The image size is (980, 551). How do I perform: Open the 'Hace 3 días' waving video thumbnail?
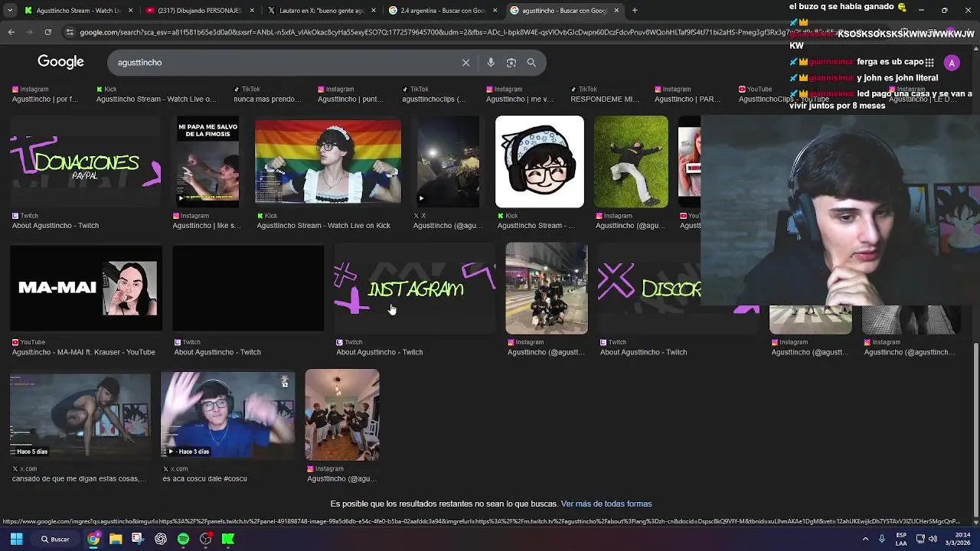(228, 416)
